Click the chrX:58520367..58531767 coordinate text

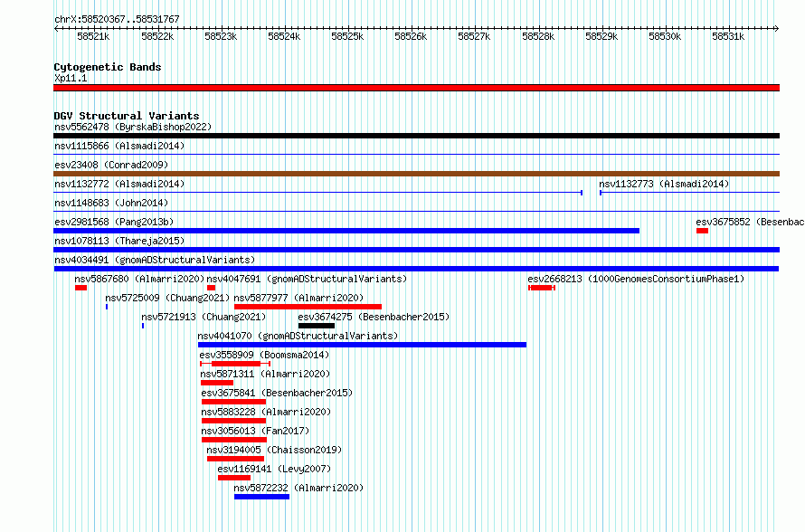(x=117, y=19)
